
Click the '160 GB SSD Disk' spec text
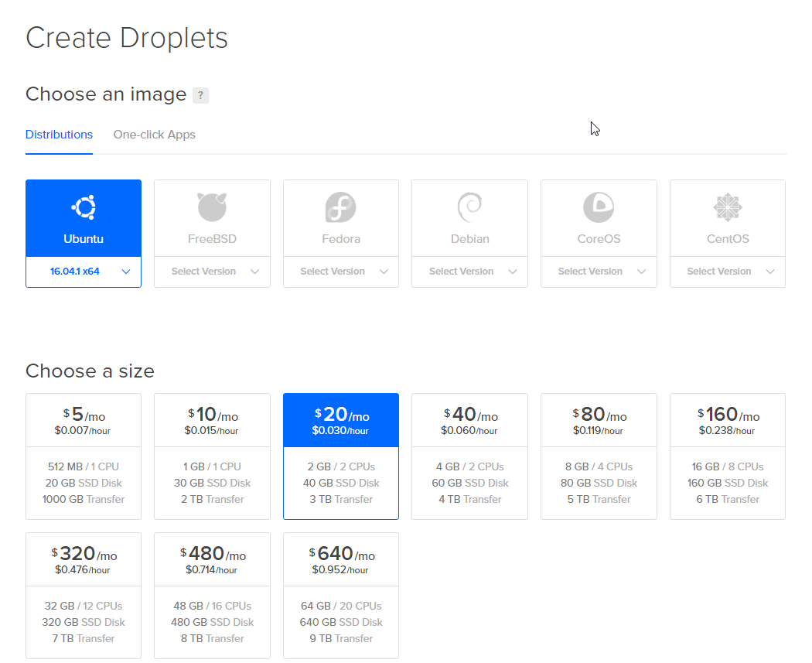point(728,483)
